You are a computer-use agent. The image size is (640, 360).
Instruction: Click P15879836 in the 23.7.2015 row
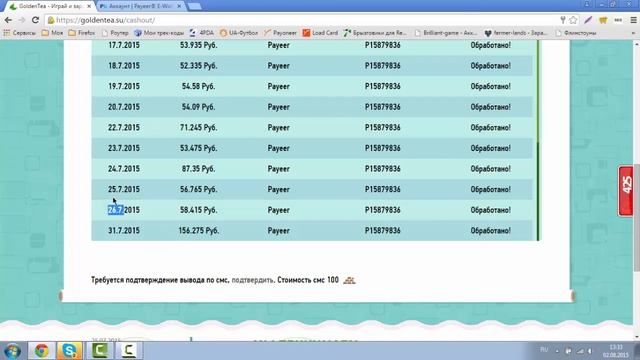coord(382,148)
